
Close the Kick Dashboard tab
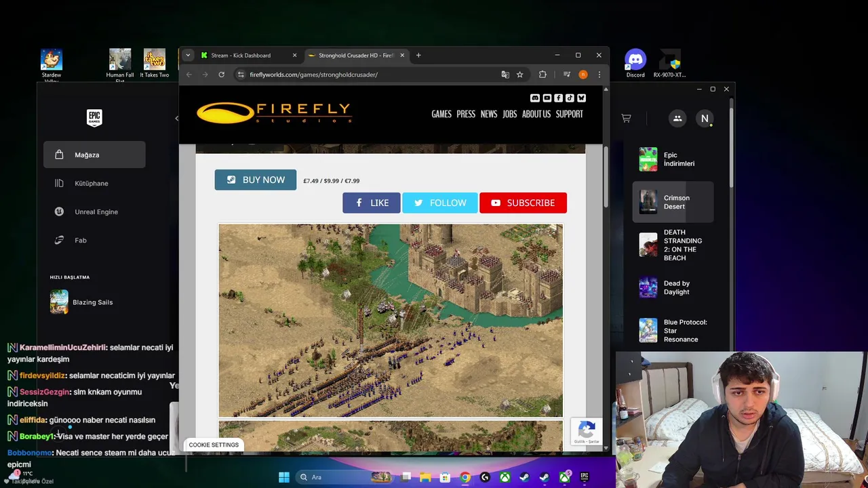click(294, 56)
